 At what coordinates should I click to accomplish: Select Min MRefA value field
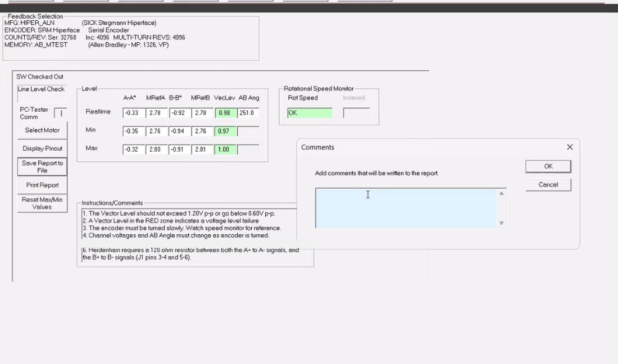pos(156,131)
